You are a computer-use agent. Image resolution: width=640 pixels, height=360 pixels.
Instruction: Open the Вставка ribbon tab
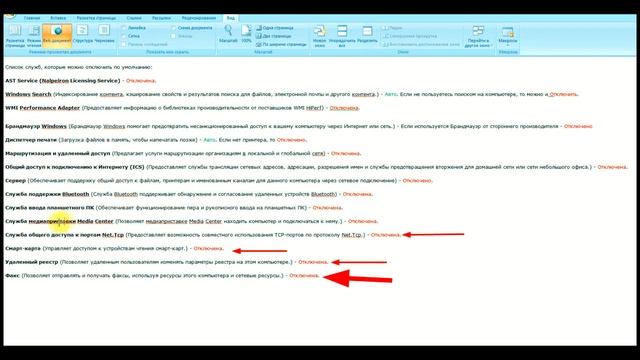coord(58,18)
